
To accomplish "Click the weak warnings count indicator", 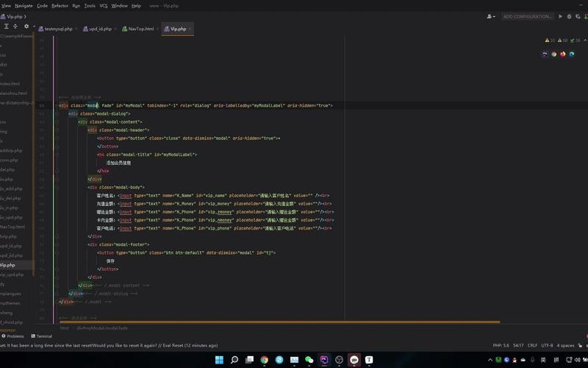I will pos(562,40).
